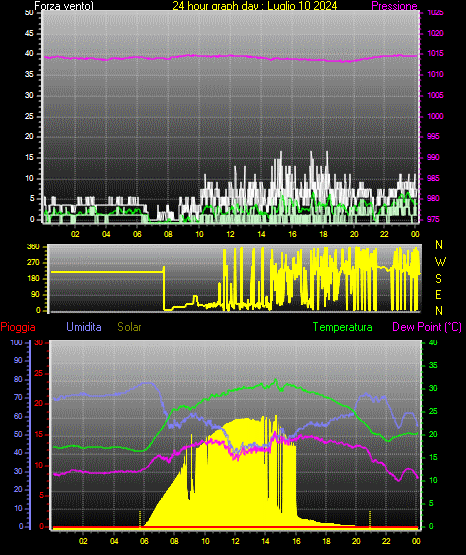Click the 1015 value on pressure scale
This screenshot has width=466, height=555.
[435, 53]
